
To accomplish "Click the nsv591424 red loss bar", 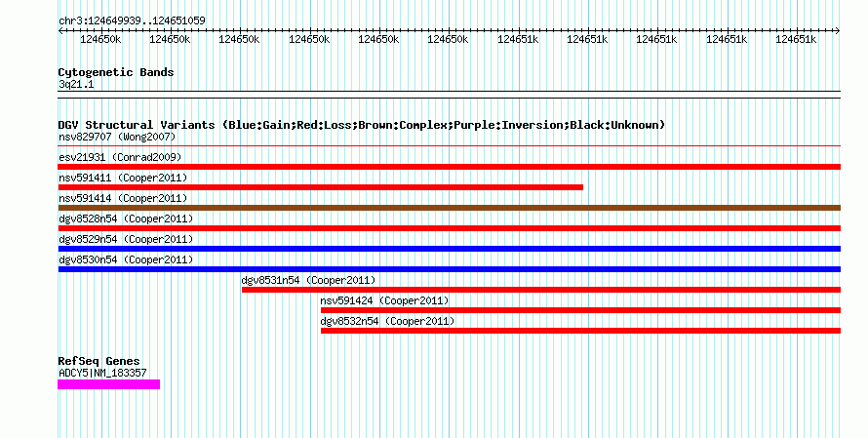I will click(580, 310).
